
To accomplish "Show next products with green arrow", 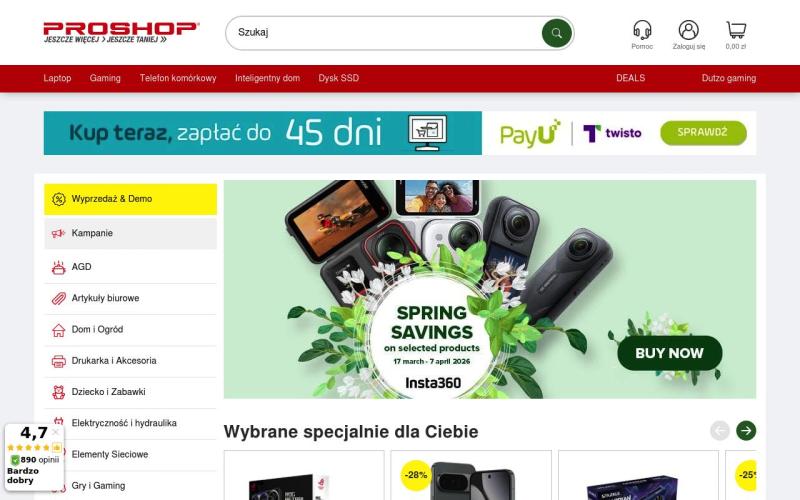I will coord(746,431).
